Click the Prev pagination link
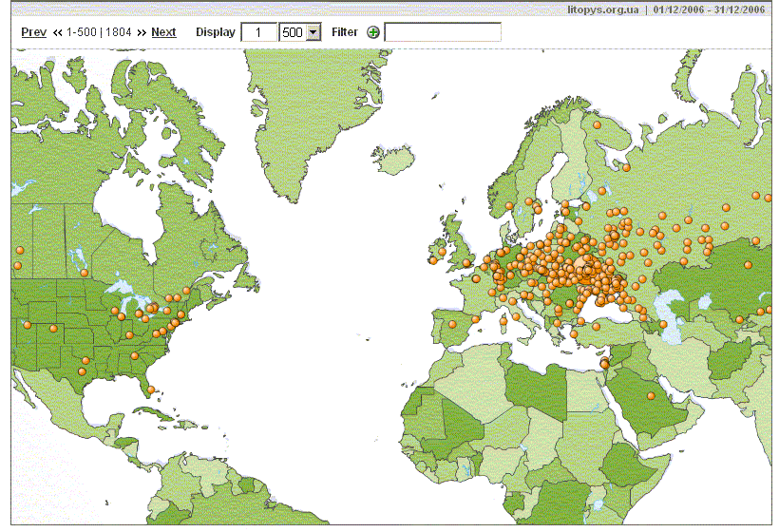 point(33,32)
